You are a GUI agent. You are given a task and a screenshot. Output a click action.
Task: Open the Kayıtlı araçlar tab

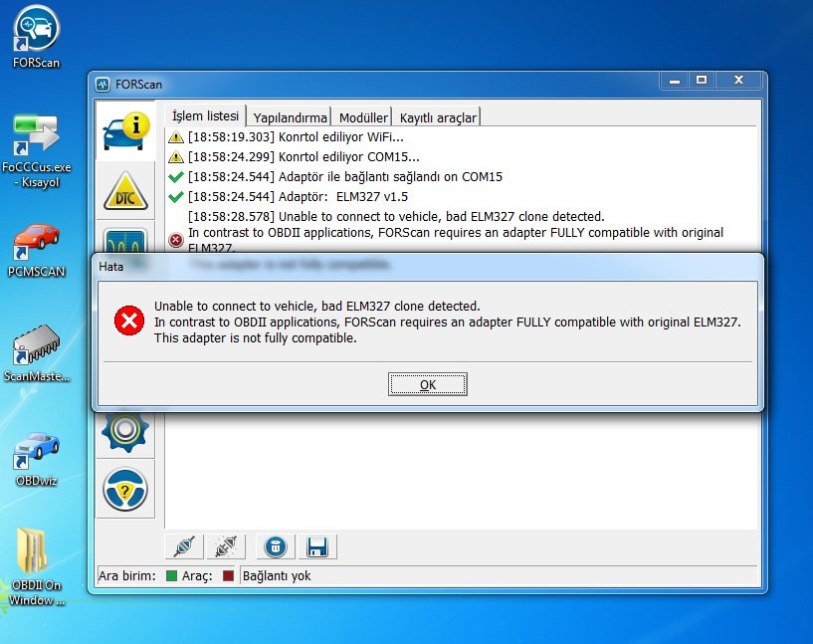pyautogui.click(x=438, y=117)
